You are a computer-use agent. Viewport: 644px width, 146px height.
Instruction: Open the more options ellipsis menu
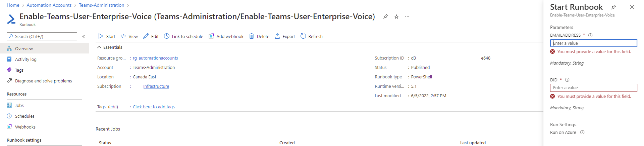[407, 16]
